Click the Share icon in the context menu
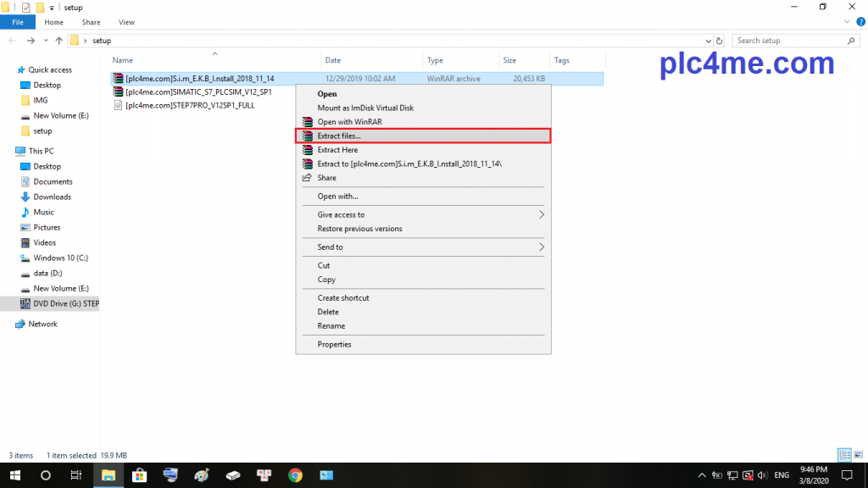 pos(307,178)
